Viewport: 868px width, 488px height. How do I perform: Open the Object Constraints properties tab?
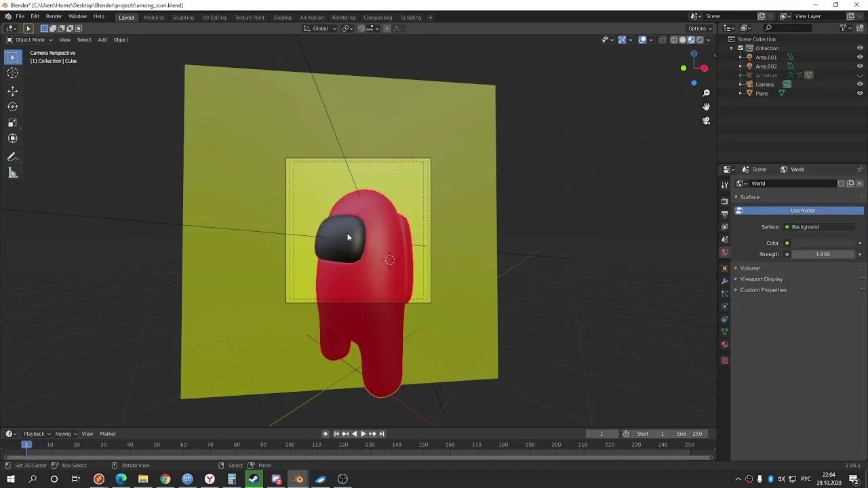(724, 319)
